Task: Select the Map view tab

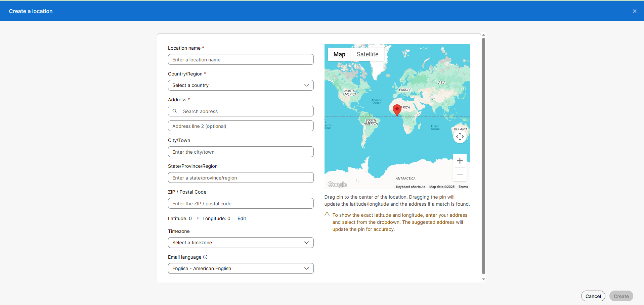Action: [x=339, y=54]
